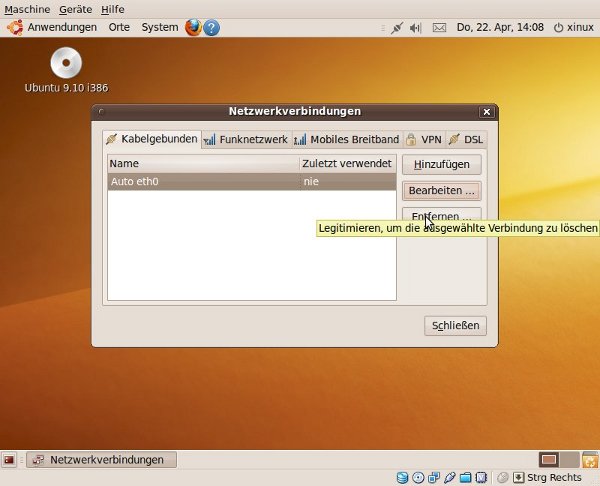Open the volume speaker icon
This screenshot has height=486, width=600.
pyautogui.click(x=416, y=27)
